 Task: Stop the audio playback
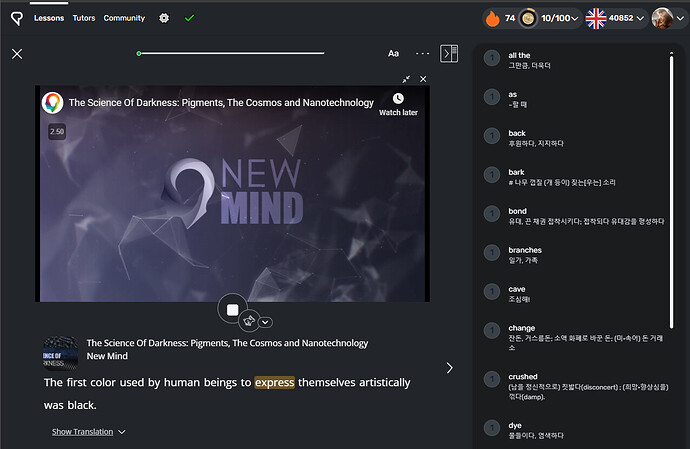tap(232, 310)
